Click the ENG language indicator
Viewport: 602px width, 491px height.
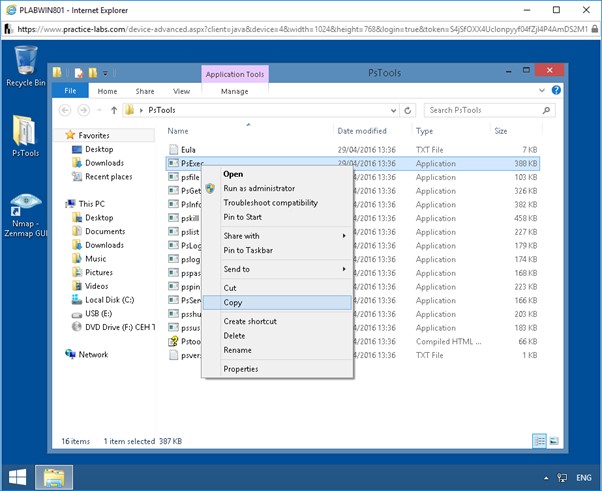click(583, 478)
